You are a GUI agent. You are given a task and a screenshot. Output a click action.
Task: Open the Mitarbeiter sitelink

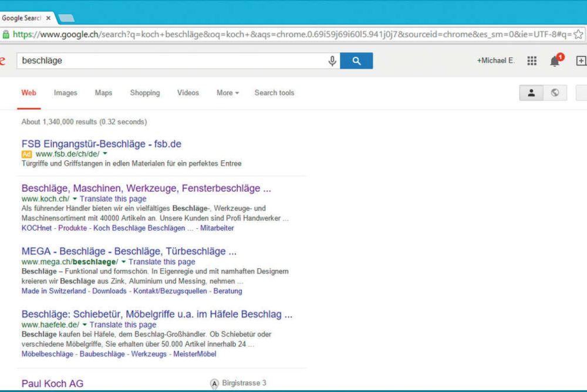click(x=217, y=228)
